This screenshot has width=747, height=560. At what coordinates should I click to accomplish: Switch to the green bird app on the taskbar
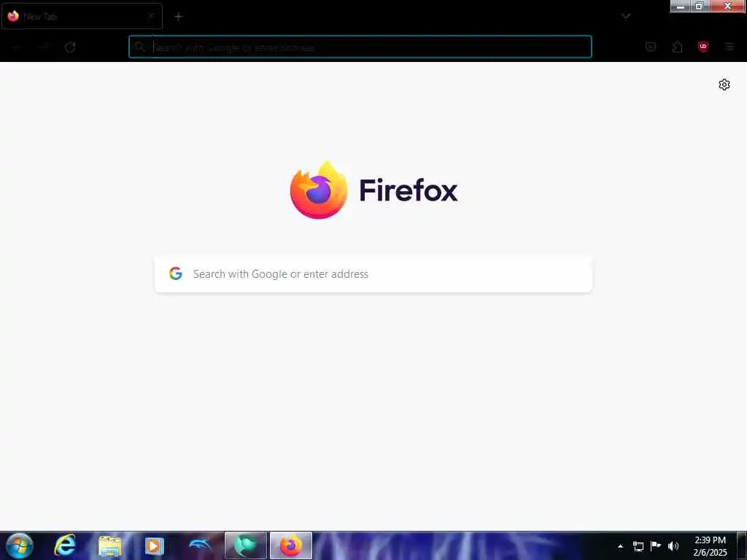tap(245, 545)
